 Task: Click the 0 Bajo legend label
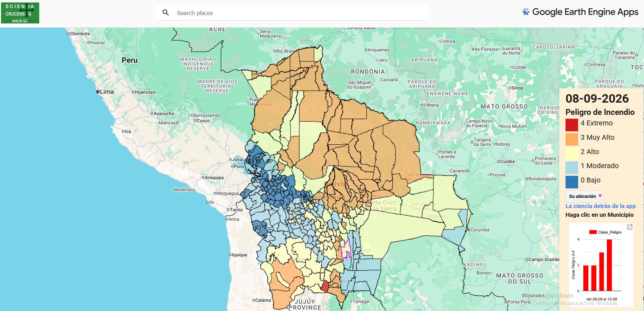click(x=590, y=180)
